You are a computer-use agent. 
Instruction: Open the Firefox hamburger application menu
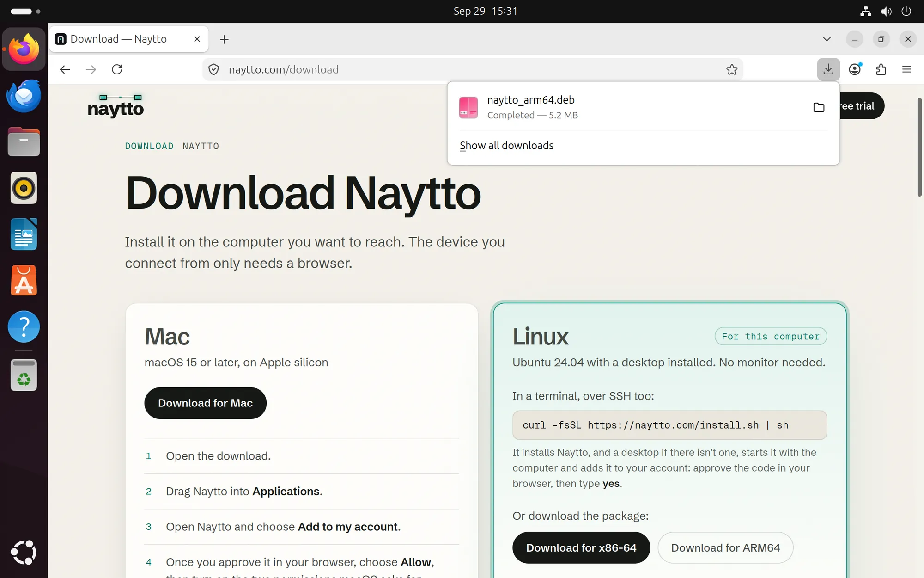click(906, 69)
